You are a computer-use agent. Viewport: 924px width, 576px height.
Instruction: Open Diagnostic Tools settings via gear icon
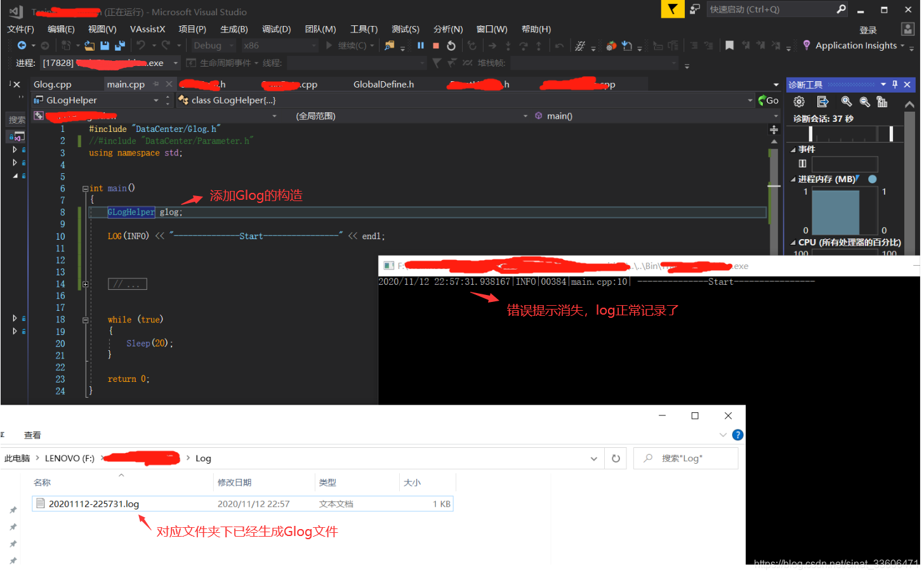799,101
